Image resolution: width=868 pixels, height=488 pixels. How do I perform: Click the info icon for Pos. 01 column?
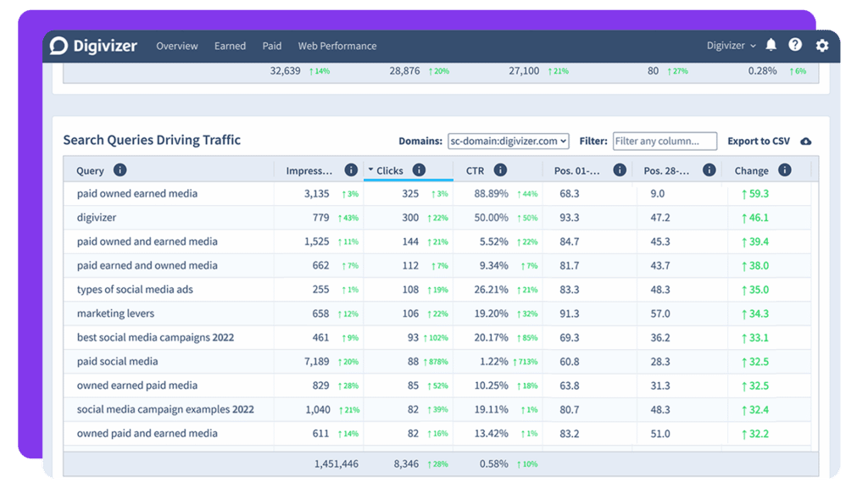point(620,170)
